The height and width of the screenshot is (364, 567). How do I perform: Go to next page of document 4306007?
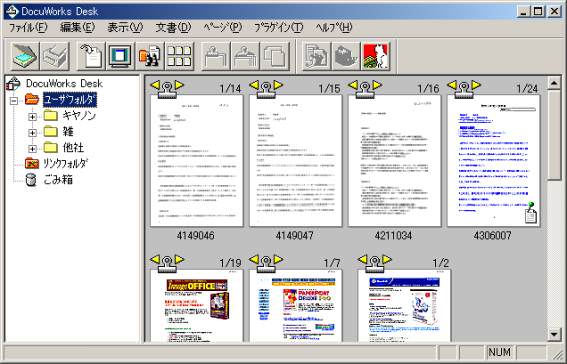point(476,85)
